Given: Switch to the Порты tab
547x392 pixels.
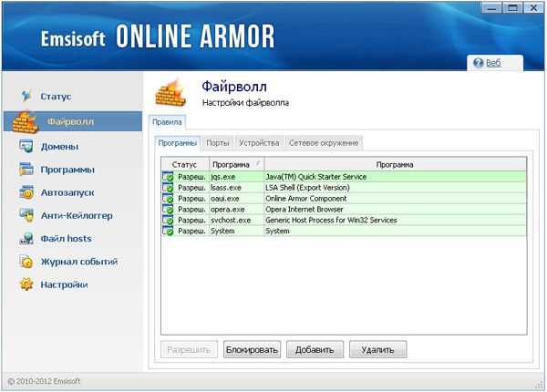Looking at the screenshot, I should (218, 143).
